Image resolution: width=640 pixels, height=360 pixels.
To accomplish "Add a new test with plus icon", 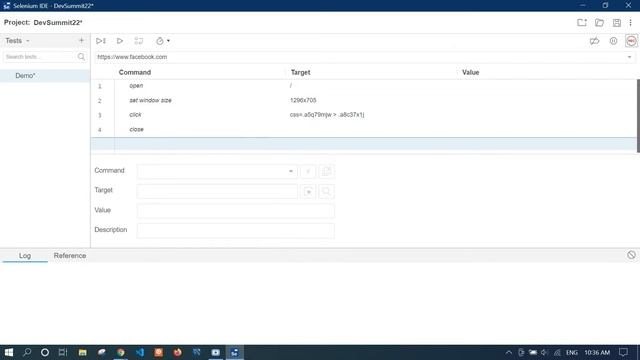I will pos(81,40).
